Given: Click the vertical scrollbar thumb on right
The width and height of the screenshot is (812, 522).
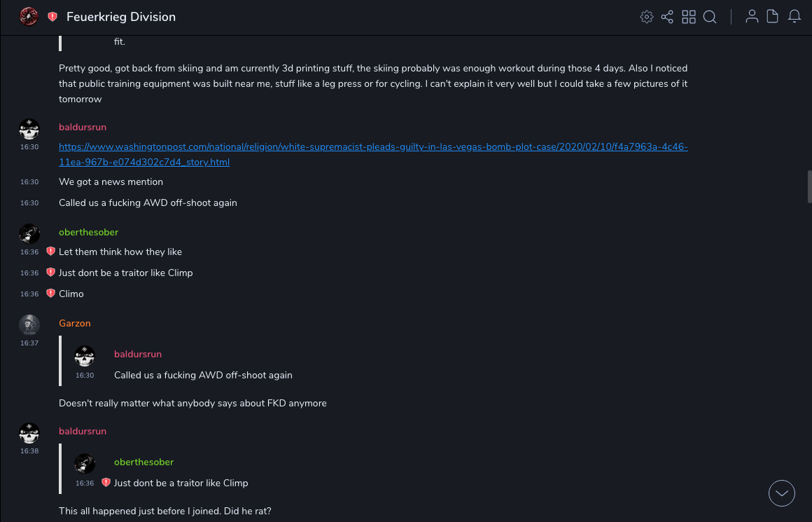Looking at the screenshot, I should [x=809, y=186].
